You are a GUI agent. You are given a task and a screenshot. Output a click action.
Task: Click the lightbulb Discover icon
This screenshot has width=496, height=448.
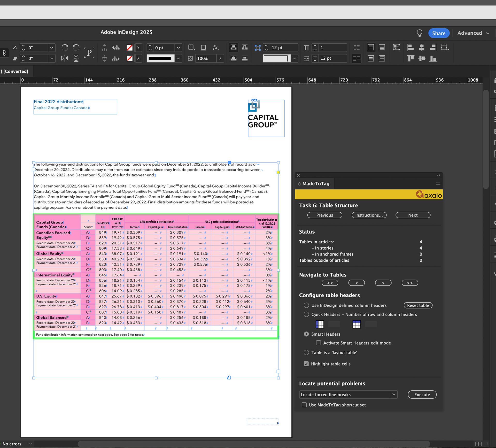(420, 33)
